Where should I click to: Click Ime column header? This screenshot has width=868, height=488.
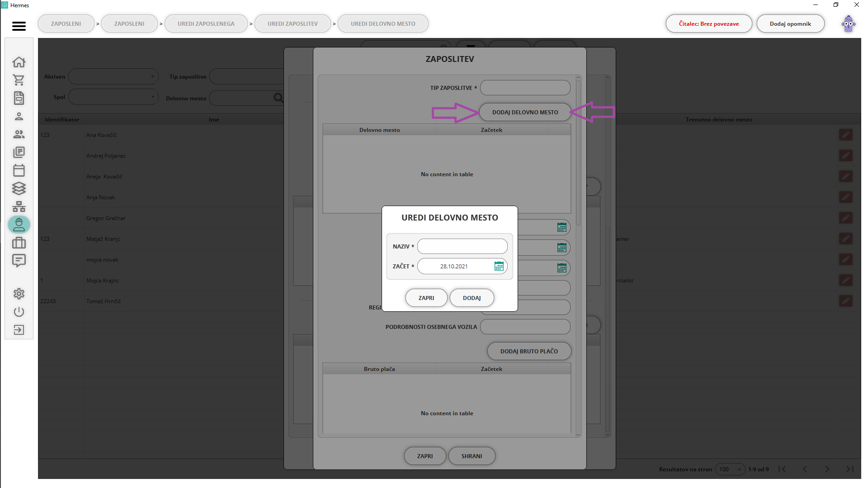coord(214,120)
